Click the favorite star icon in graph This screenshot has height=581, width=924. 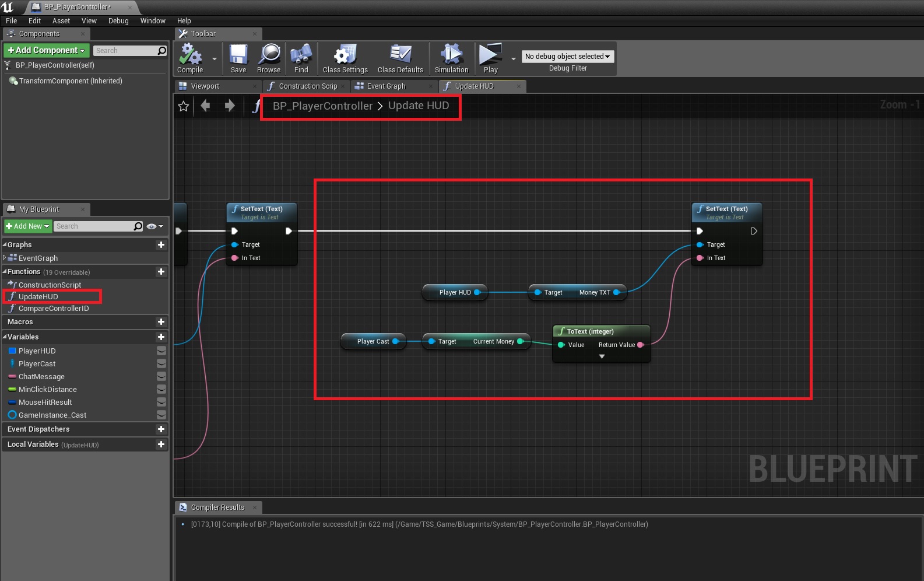pos(184,106)
